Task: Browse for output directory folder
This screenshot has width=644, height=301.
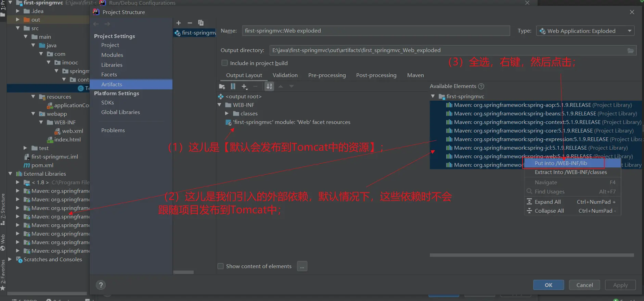Action: pos(630,51)
